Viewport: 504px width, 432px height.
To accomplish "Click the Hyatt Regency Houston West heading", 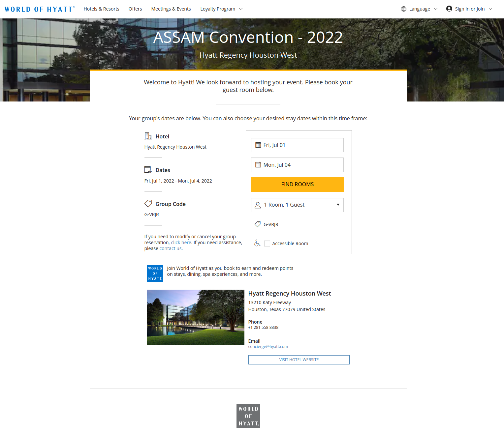I will (x=290, y=294).
